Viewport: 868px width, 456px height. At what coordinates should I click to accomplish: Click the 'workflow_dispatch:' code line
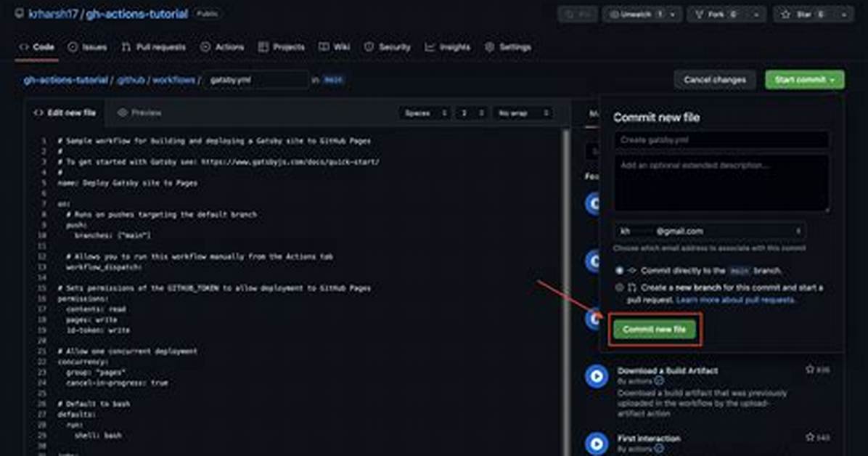click(104, 267)
